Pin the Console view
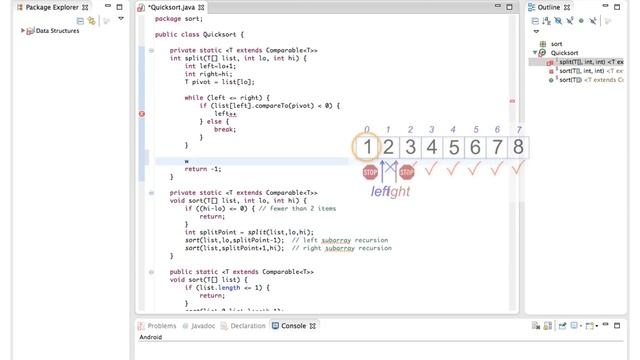Image resolution: width=640 pixels, height=360 pixels. (562, 326)
